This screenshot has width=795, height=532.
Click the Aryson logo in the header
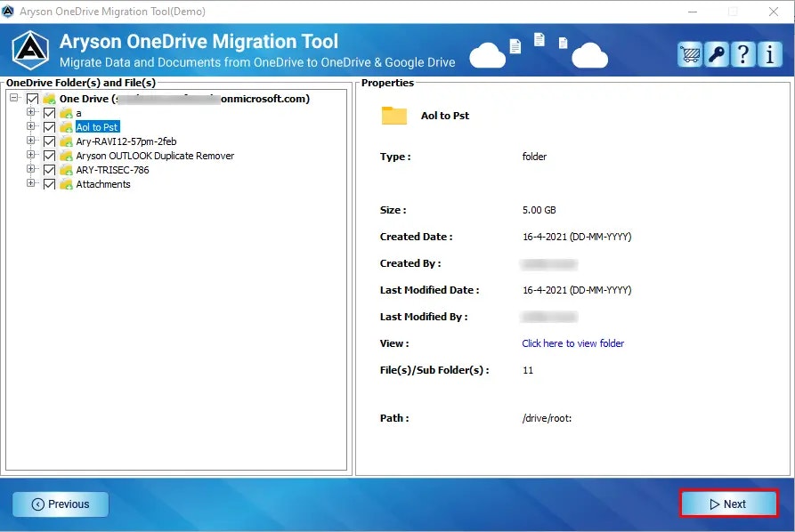pyautogui.click(x=30, y=50)
